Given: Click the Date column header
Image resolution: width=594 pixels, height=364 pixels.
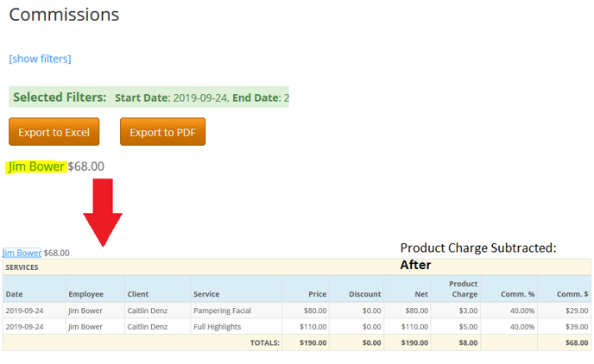Looking at the screenshot, I should (15, 294).
